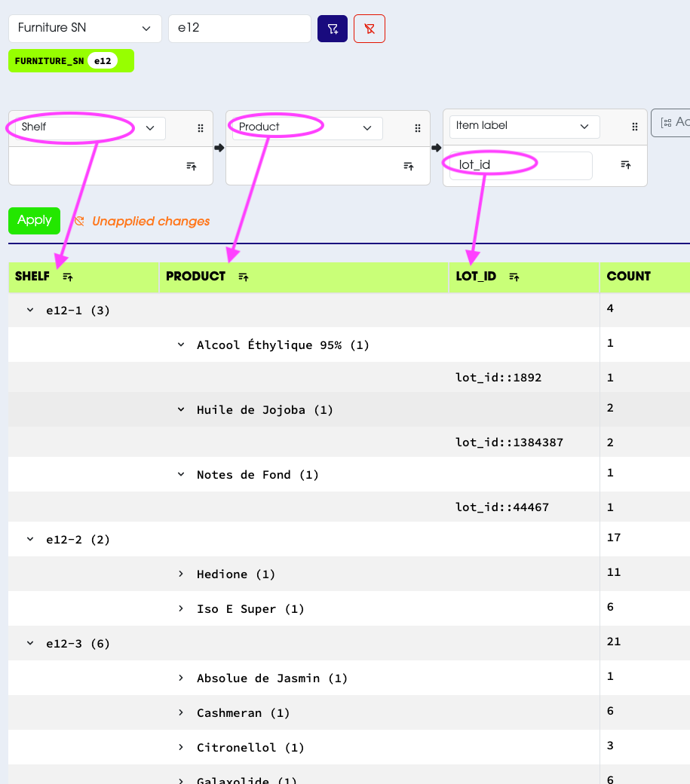Click sort icon beside lot_id input field
The width and height of the screenshot is (690, 784).
(626, 164)
